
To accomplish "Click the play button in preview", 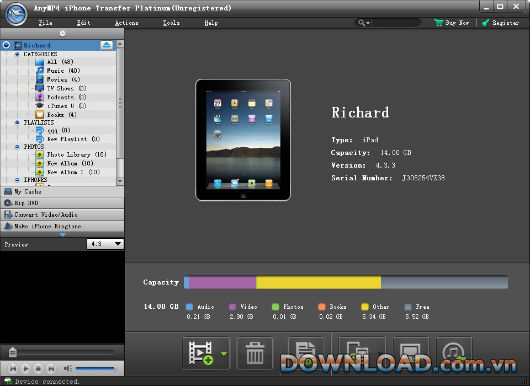I will click(26, 368).
